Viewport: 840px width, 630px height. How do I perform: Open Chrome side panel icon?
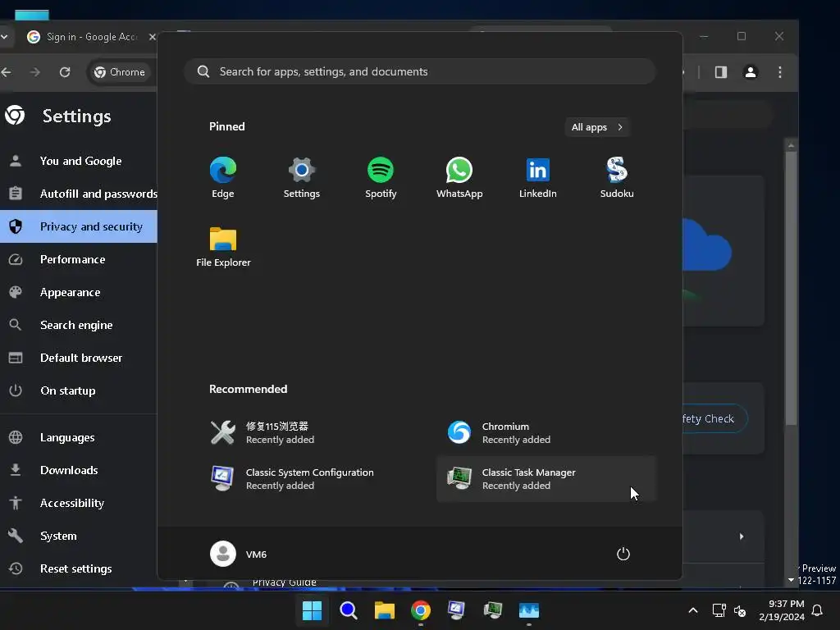tap(720, 72)
